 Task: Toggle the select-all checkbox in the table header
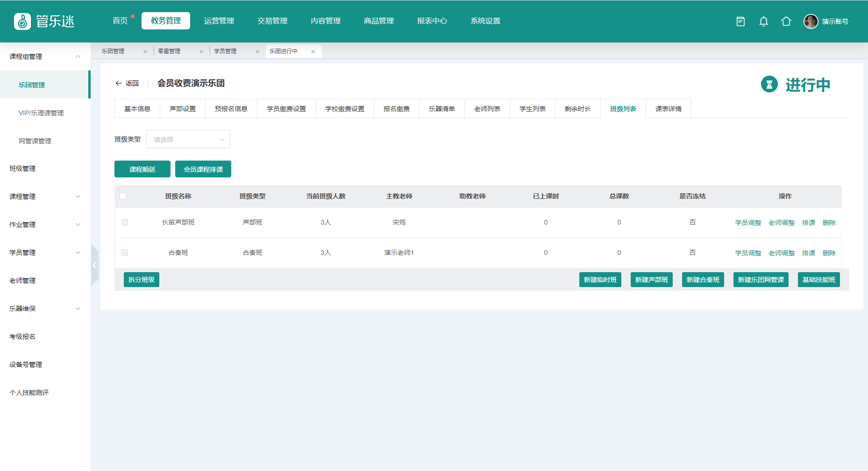coord(123,196)
